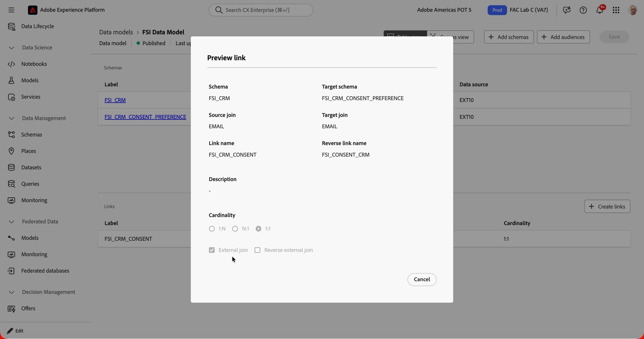
Task: Collapse the Decision Management section
Action: 12,292
